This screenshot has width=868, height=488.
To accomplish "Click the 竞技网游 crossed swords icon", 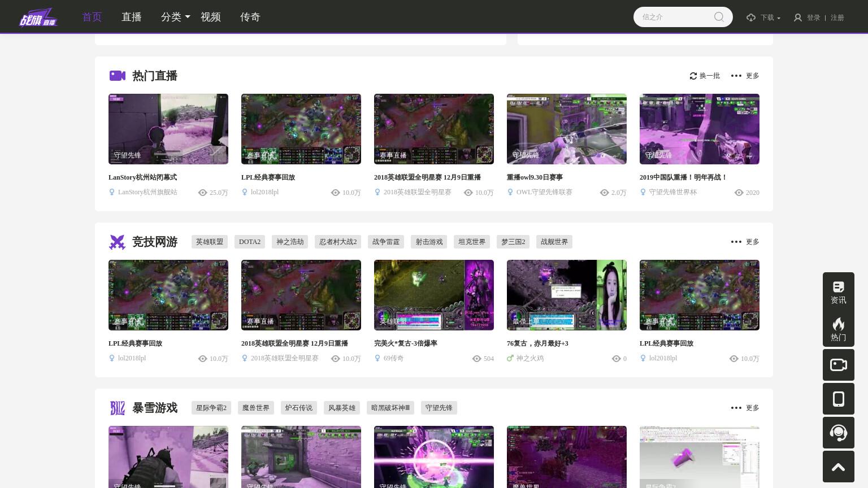I will (x=117, y=242).
